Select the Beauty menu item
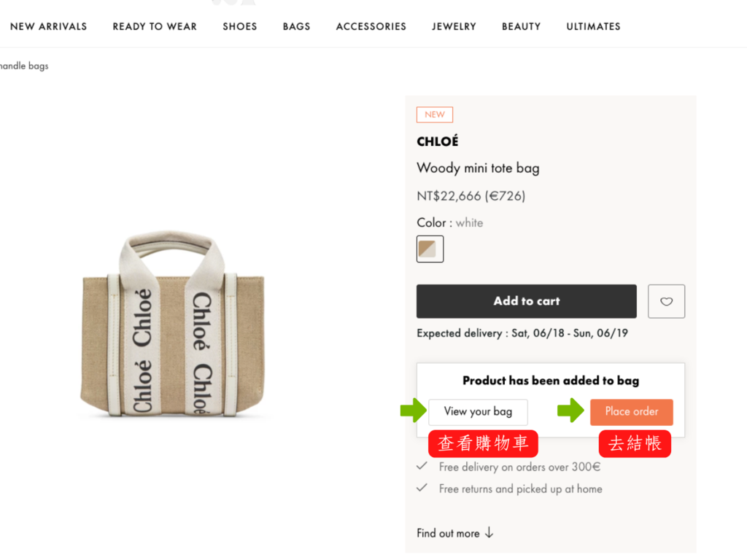Screen dimensions: 747x560 [x=521, y=26]
